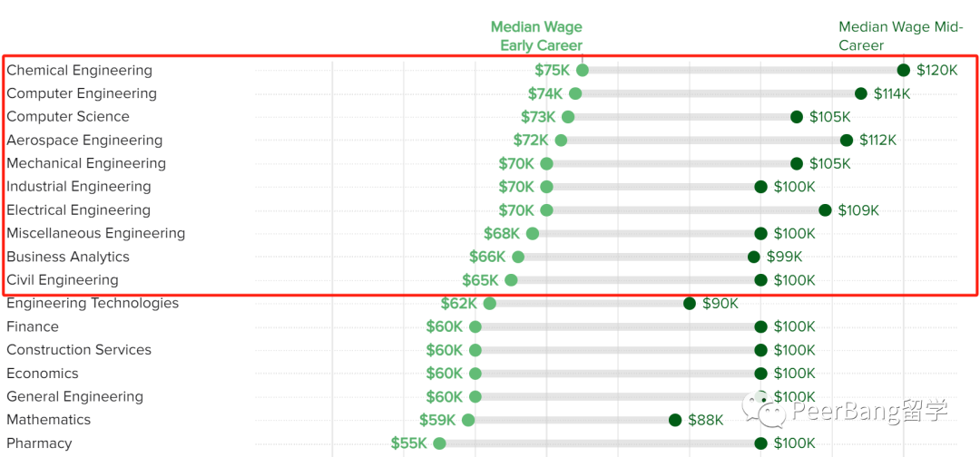Click the Construction Services range bar
The image size is (980, 457).
tap(618, 350)
